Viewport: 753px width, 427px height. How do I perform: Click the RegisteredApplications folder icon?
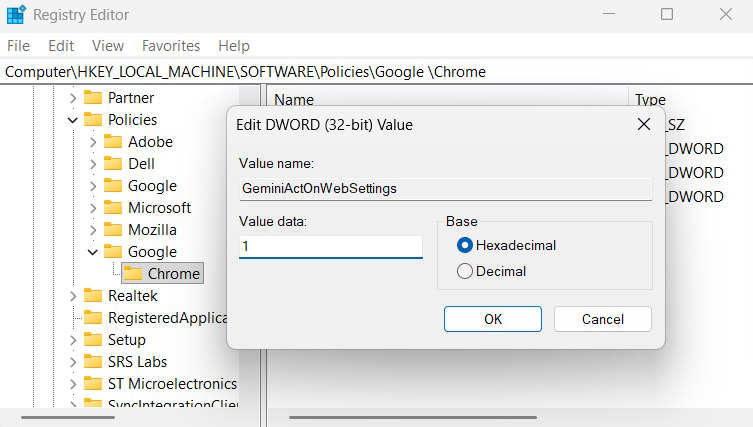93,317
